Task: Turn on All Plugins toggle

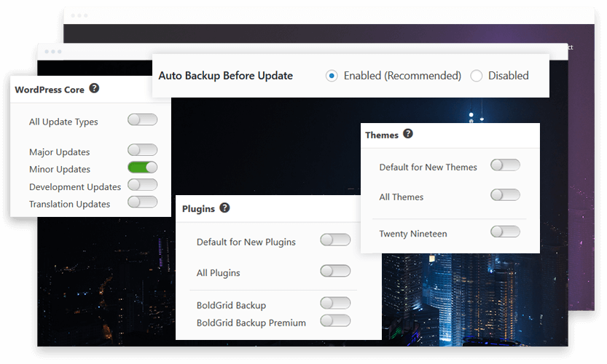Action: [x=335, y=272]
